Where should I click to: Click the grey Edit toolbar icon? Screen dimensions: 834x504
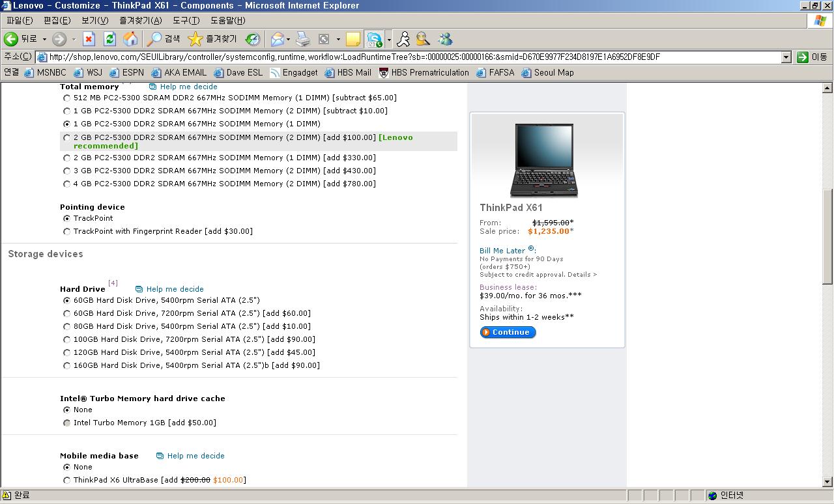pos(324,39)
